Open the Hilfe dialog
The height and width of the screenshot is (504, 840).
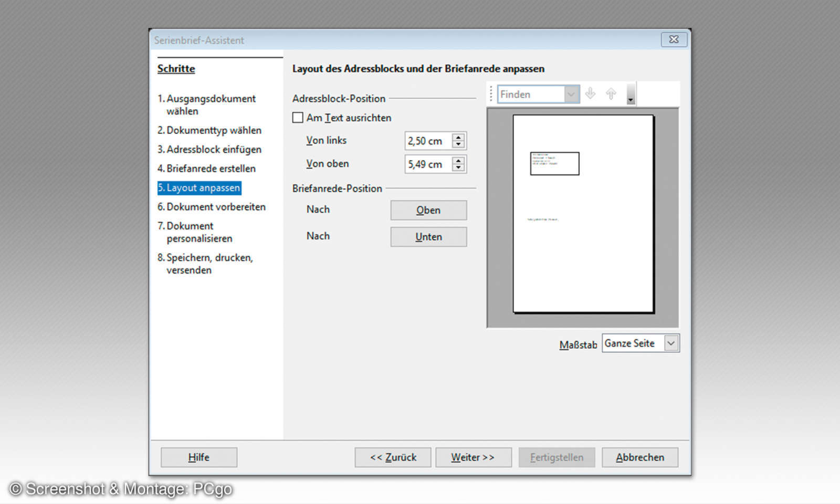click(x=198, y=457)
